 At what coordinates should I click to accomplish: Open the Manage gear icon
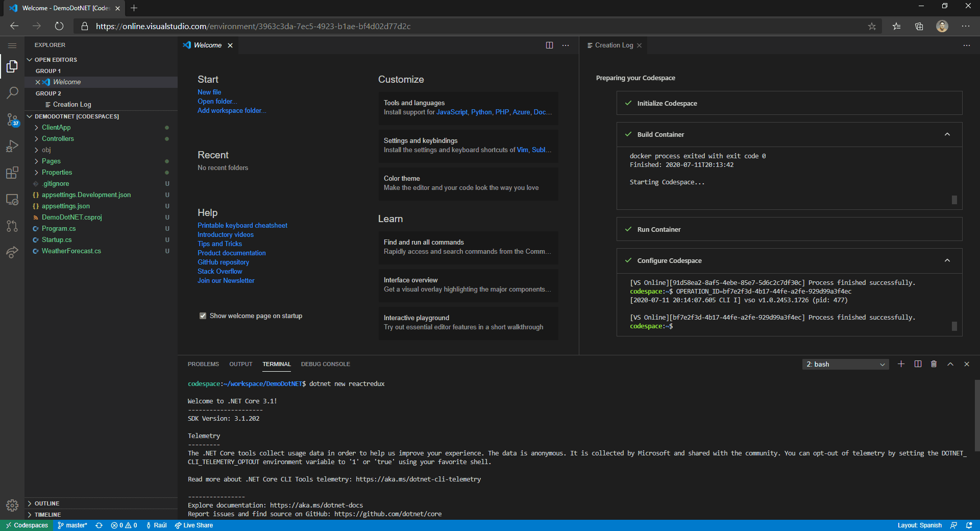(x=12, y=505)
